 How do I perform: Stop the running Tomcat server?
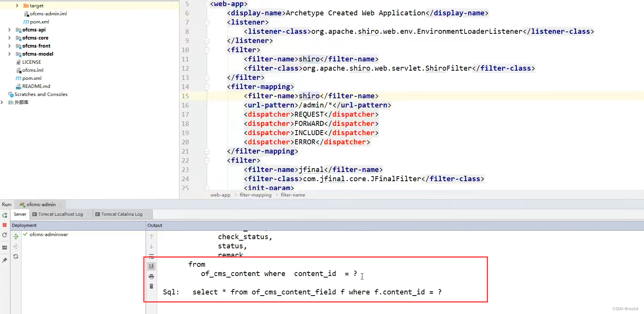pos(5,225)
